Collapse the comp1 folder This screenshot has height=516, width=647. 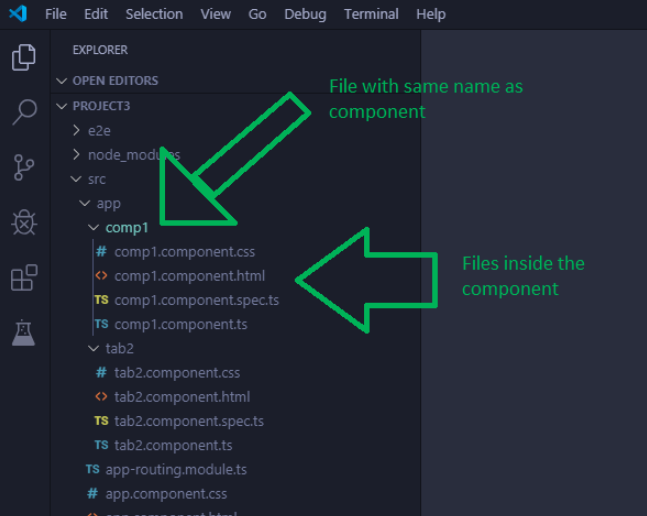[126, 228]
